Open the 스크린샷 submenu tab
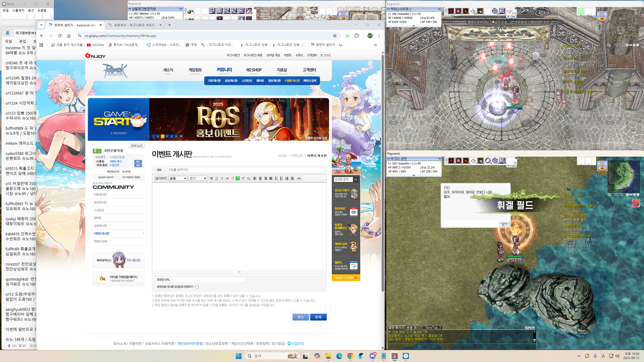 point(247,81)
